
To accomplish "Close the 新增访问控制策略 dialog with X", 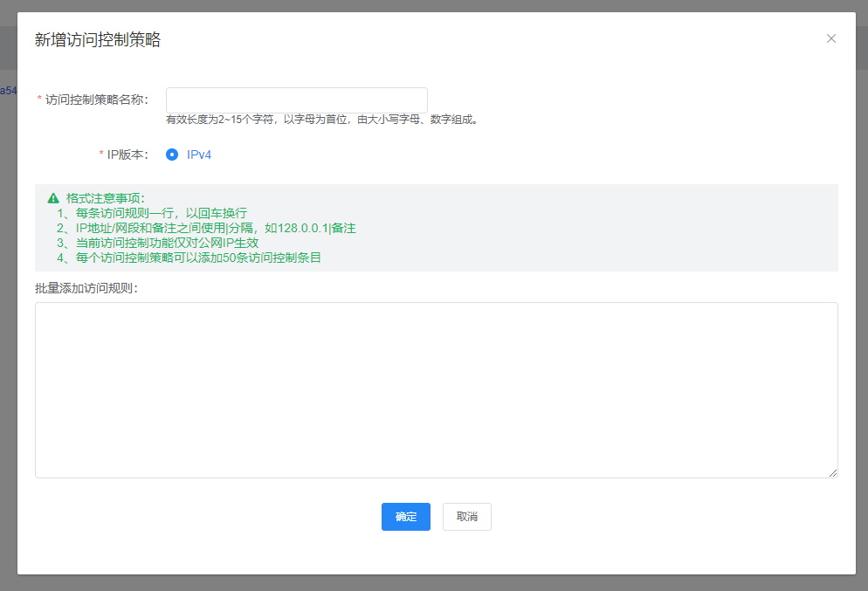I will point(831,38).
